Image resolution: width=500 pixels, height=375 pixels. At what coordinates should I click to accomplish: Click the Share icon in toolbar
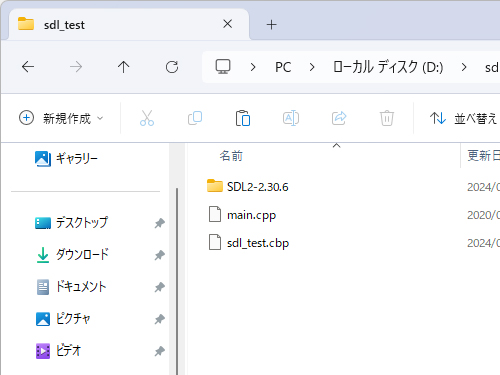point(339,118)
